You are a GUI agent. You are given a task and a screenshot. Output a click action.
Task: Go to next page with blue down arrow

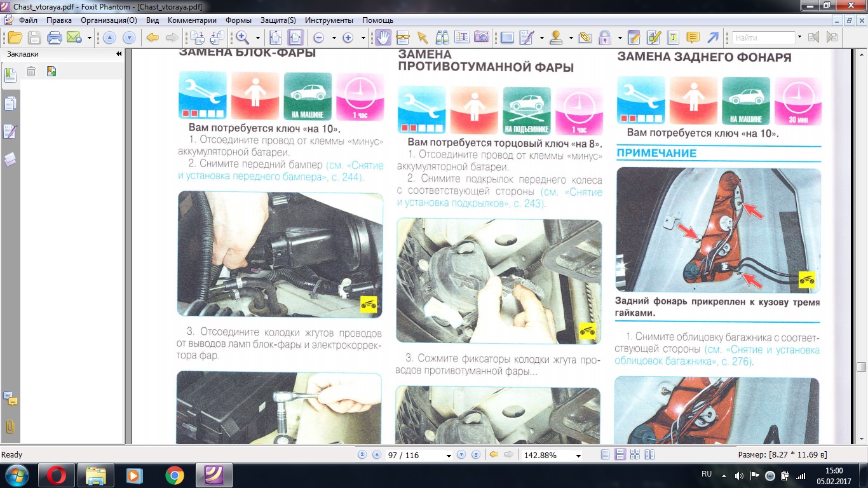tap(129, 37)
